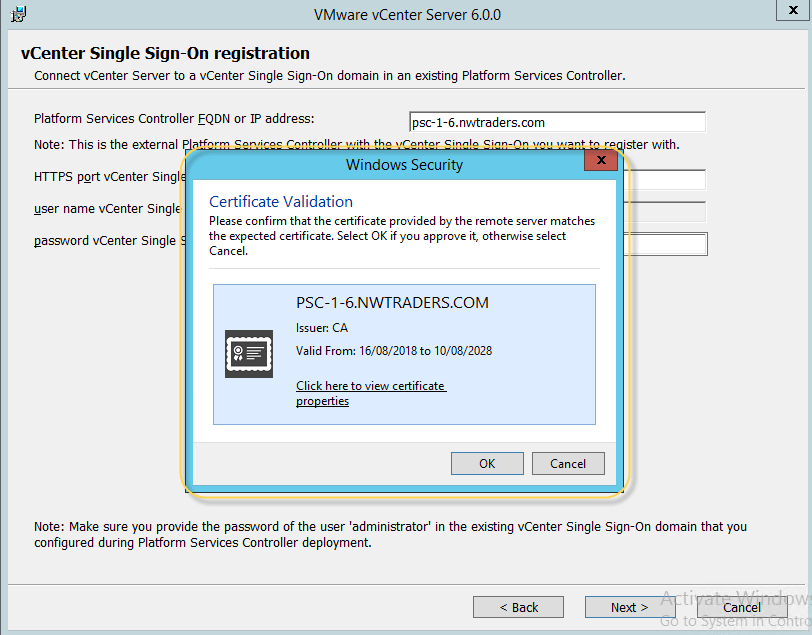Viewport: 812px width, 635px height.
Task: Click the Windows Security dialog title bar
Action: click(404, 164)
